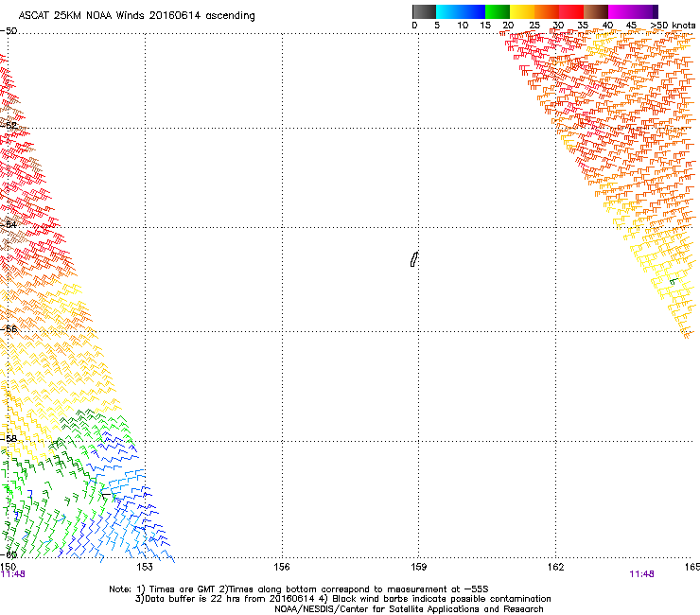Click the '156' longitude axis label

[282, 567]
